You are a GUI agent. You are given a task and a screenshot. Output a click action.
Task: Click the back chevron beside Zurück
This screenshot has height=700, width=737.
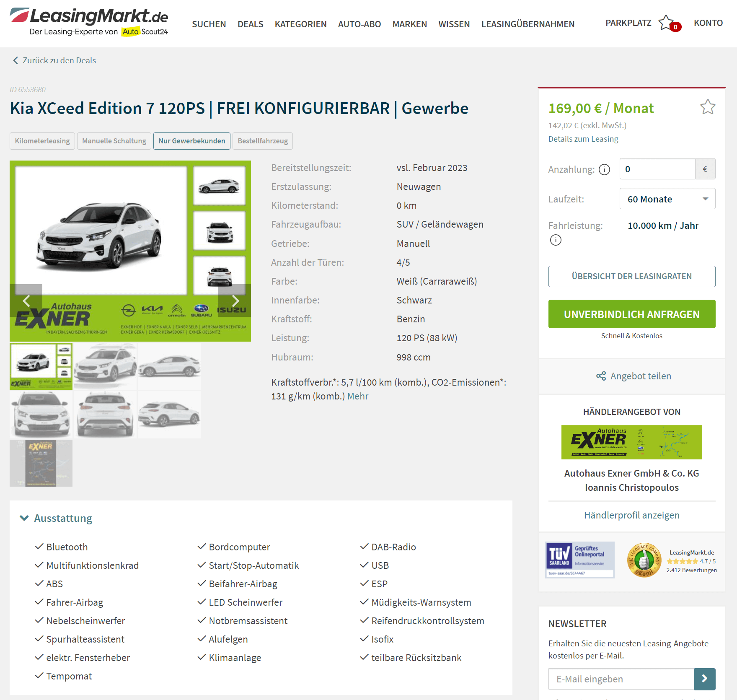point(16,60)
